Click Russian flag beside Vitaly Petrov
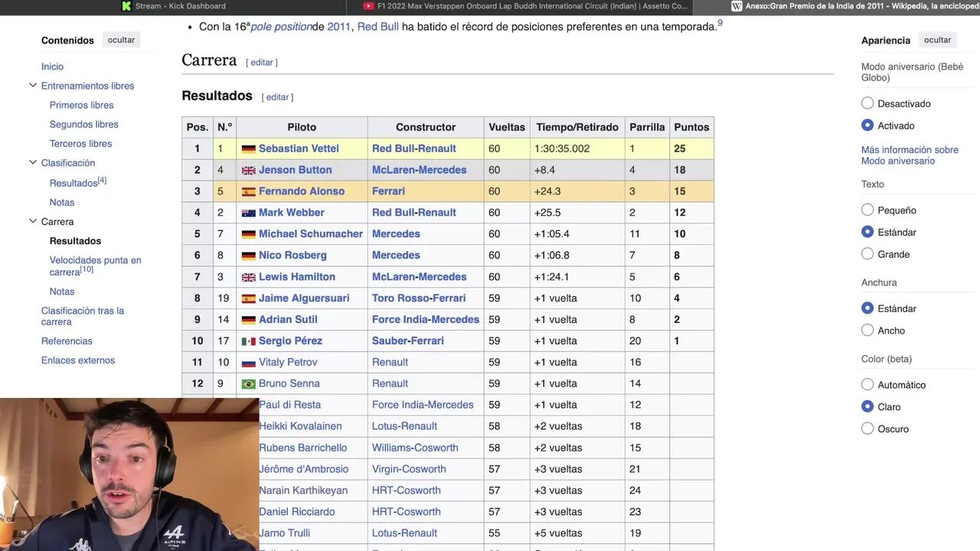 click(x=248, y=363)
